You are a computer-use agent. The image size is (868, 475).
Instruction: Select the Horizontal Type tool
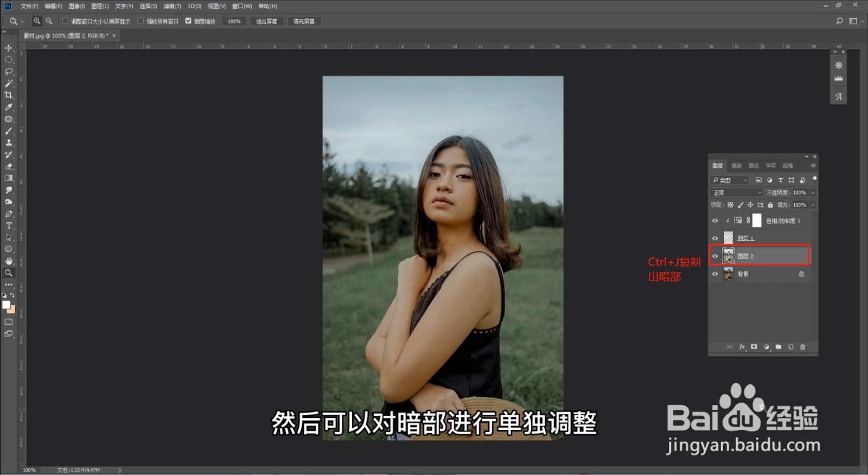coord(9,226)
